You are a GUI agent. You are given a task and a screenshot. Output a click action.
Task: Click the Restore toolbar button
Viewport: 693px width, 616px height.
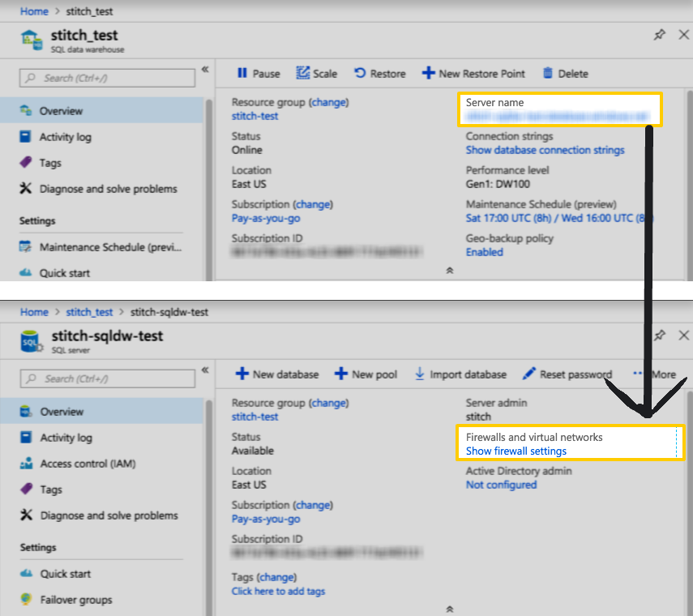coord(380,74)
